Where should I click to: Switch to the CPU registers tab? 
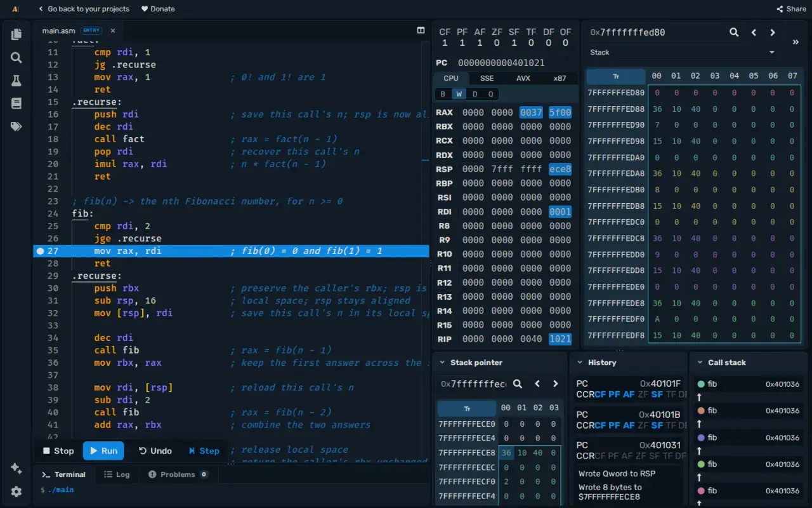pyautogui.click(x=451, y=78)
